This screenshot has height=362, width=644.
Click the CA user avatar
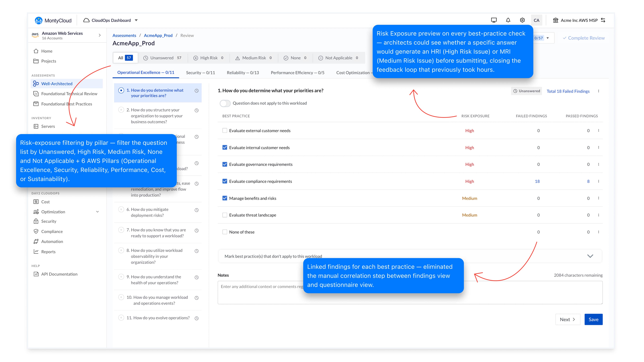pos(536,20)
